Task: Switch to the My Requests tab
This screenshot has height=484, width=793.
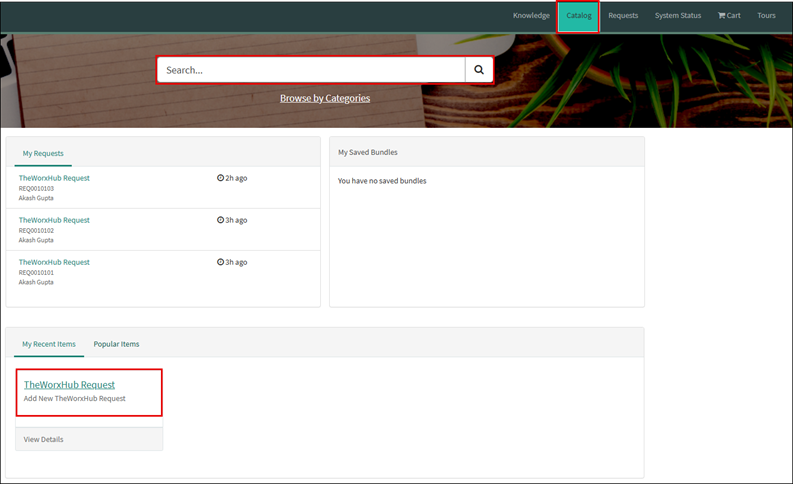Action: click(x=43, y=153)
